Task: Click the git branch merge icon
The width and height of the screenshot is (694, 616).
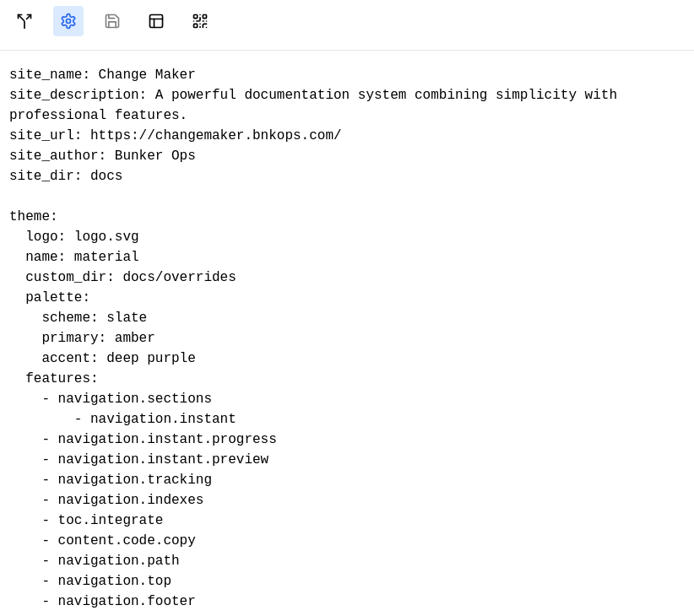Action: coord(24,21)
